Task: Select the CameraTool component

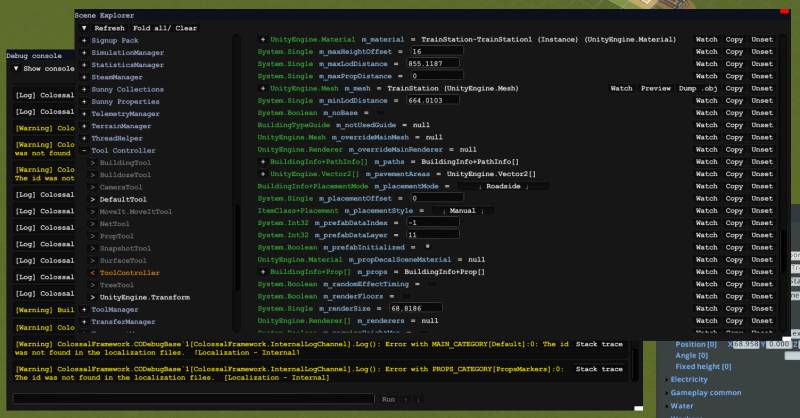Action: coord(121,187)
